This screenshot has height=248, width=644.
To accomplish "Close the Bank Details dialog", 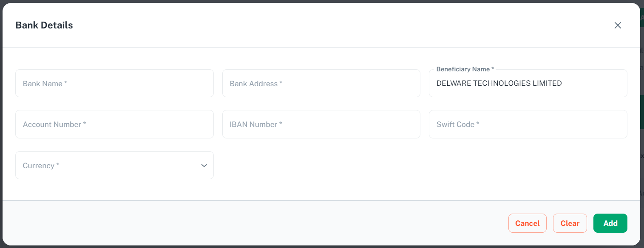I will [618, 25].
